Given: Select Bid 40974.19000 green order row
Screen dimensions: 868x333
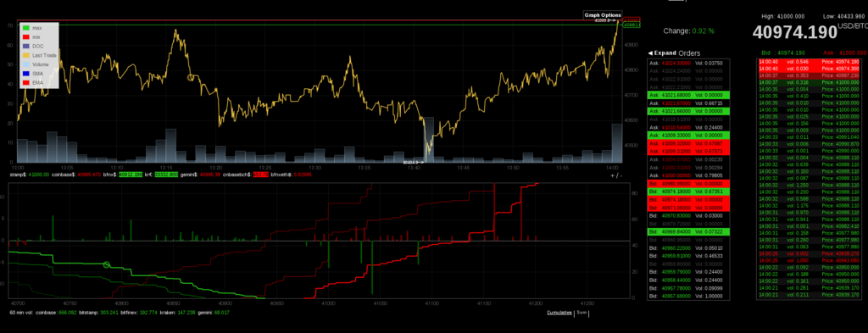Looking at the screenshot, I should click(688, 191).
